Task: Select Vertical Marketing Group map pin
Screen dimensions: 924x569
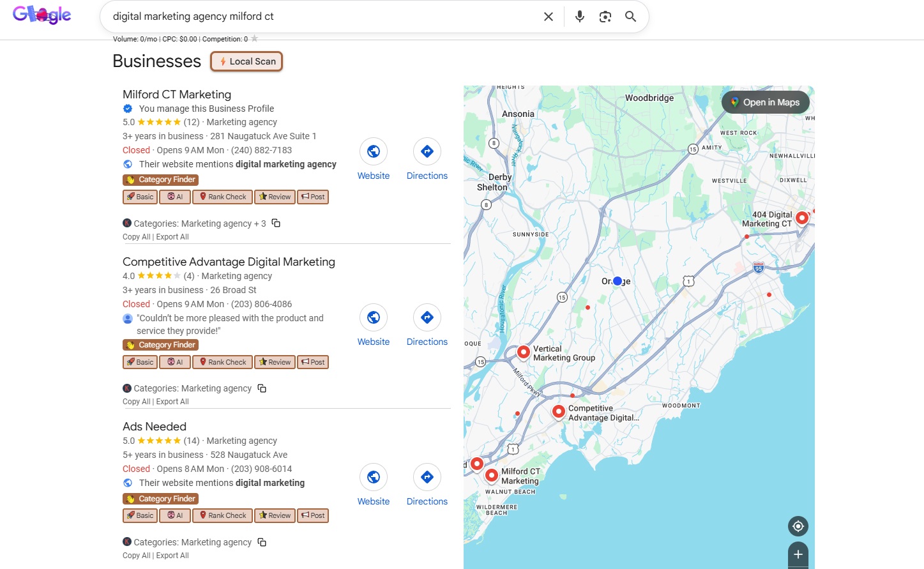Action: pyautogui.click(x=524, y=352)
